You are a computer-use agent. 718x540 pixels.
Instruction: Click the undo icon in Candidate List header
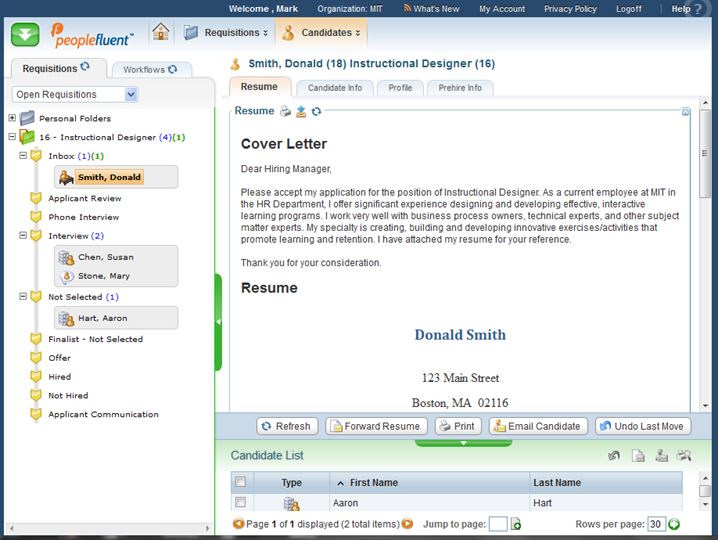[x=614, y=456]
